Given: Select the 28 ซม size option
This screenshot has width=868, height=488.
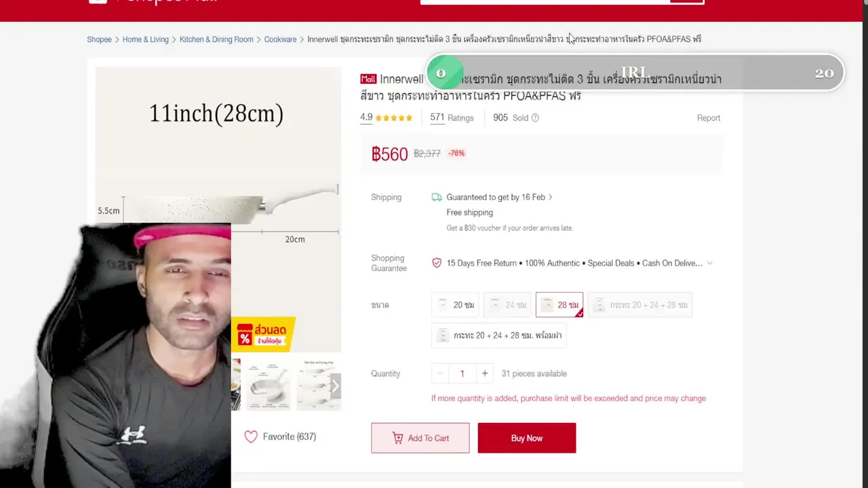Looking at the screenshot, I should click(x=559, y=305).
